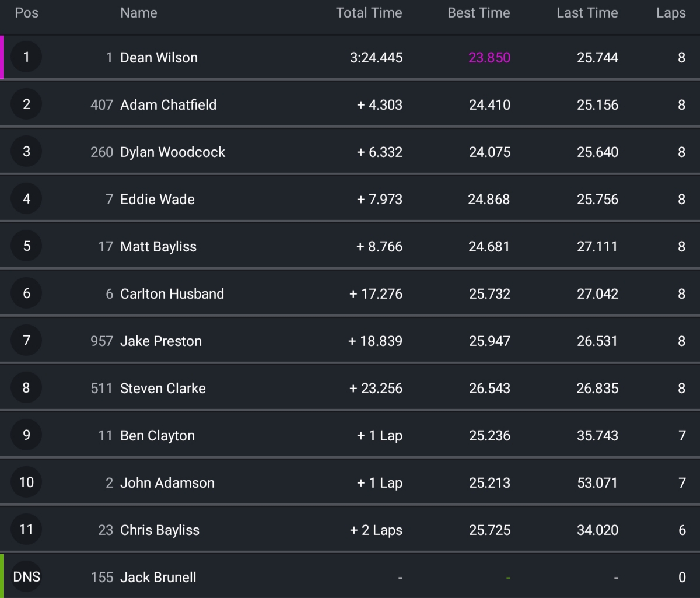This screenshot has height=598, width=700.
Task: Click the position 1 circle badge
Action: point(26,57)
